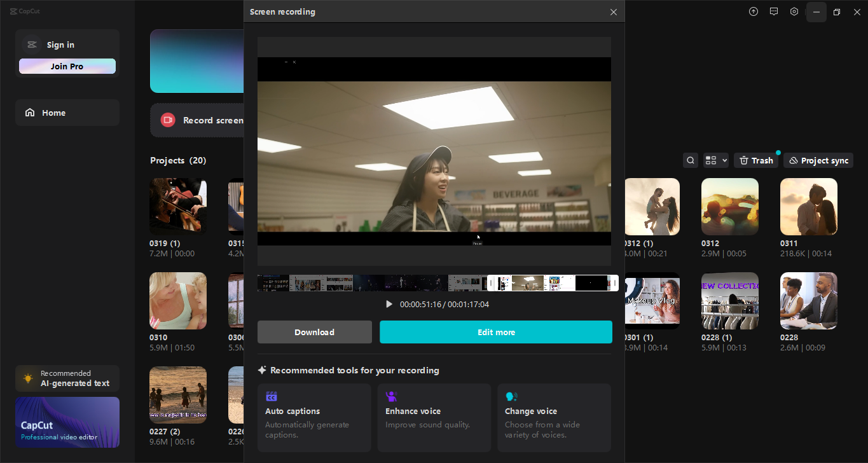This screenshot has height=463, width=868.
Task: Open search for projects
Action: [691, 160]
